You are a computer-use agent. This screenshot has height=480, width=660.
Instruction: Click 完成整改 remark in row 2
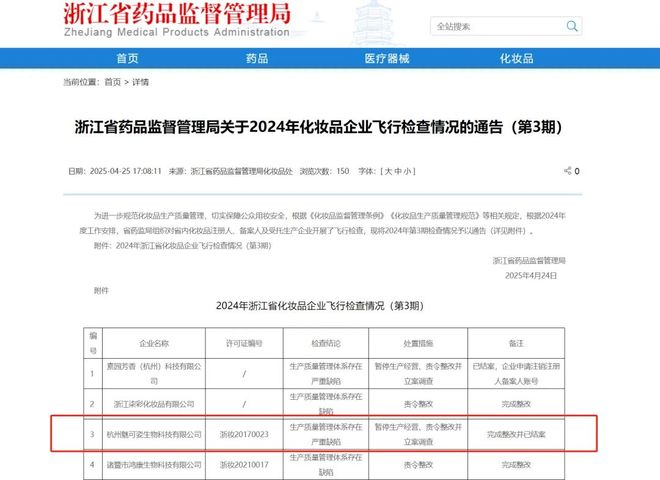click(x=516, y=404)
